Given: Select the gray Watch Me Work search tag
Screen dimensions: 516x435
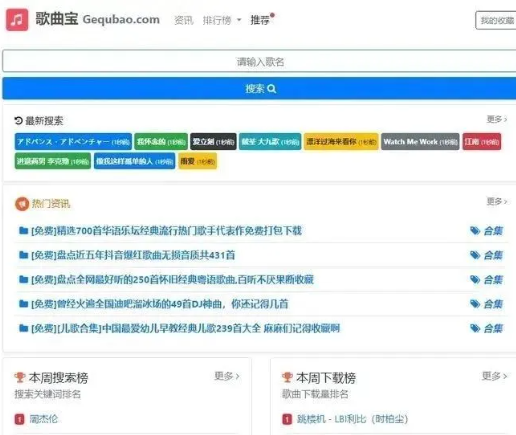Looking at the screenshot, I should click(420, 142).
